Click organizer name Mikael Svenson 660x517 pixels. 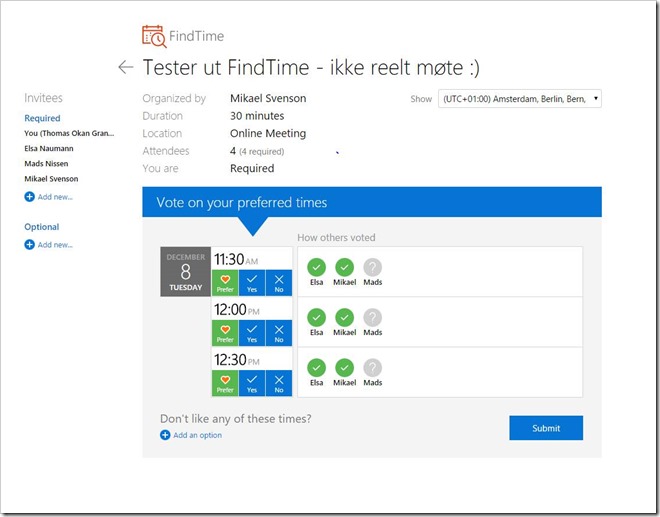click(x=268, y=98)
